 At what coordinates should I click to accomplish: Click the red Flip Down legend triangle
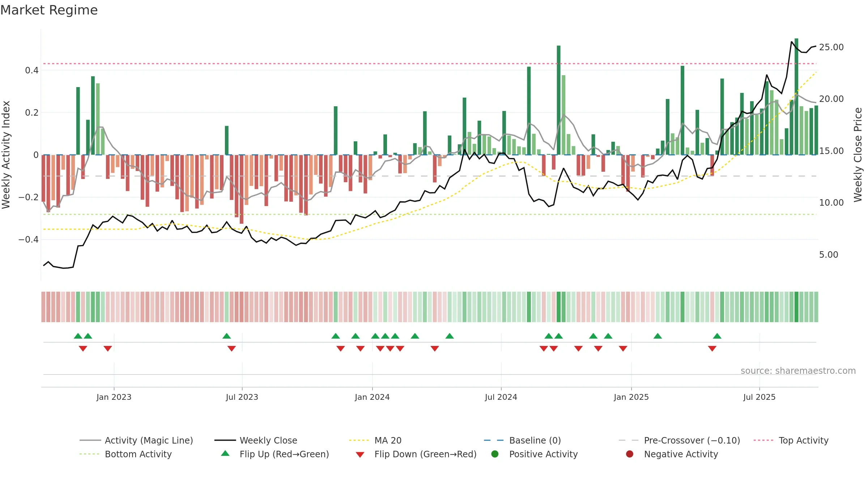360,455
